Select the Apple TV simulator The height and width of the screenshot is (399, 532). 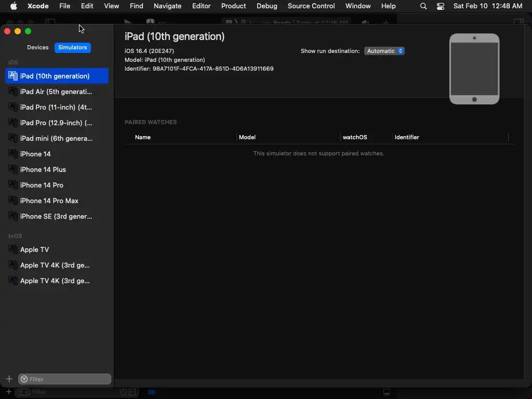coord(57,250)
